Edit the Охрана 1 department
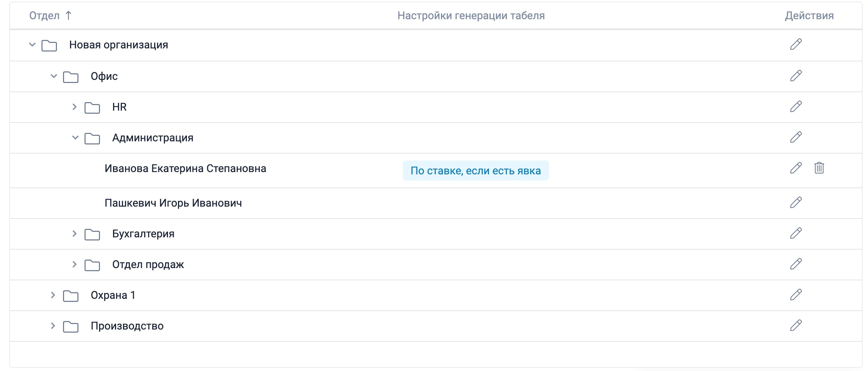Image resolution: width=868 pixels, height=371 pixels. (796, 295)
